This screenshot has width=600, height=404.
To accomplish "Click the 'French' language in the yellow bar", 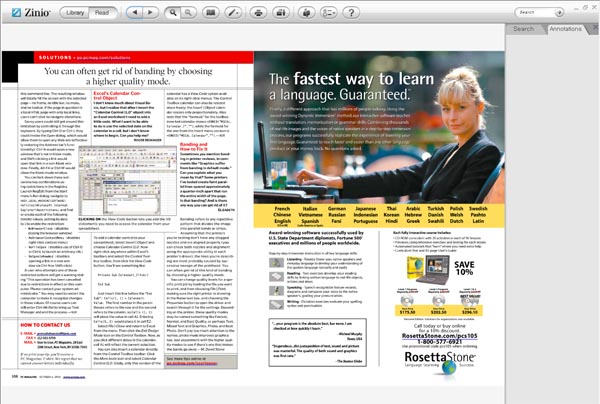I will (x=282, y=209).
